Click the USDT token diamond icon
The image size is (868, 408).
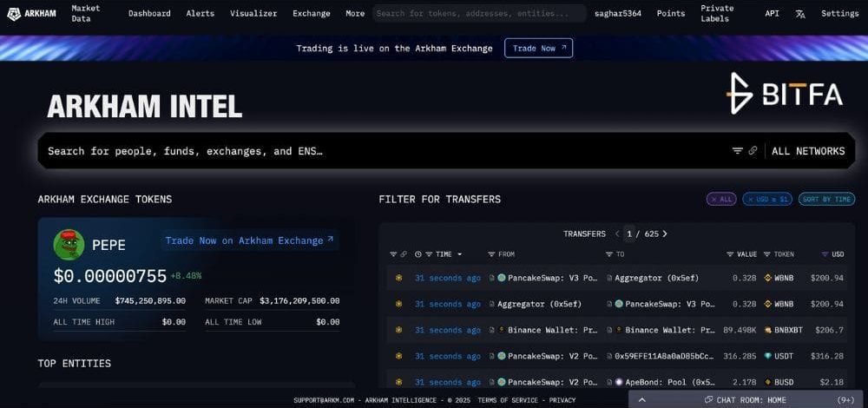point(767,356)
